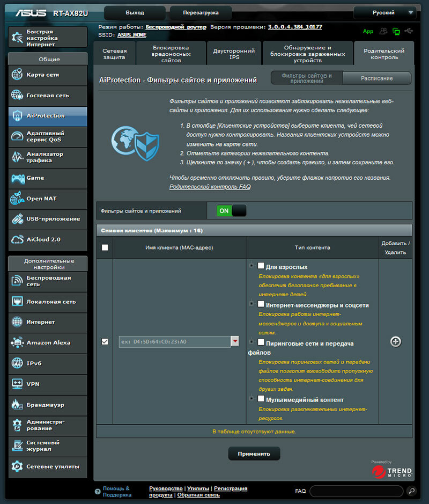
Task: Click the add rule plus icon
Action: tap(396, 342)
